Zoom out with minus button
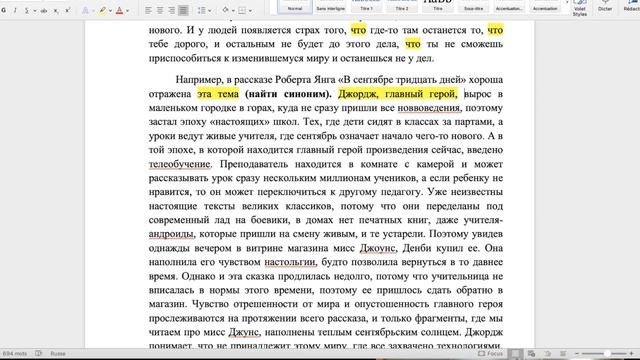The image size is (640, 360). coord(577,353)
